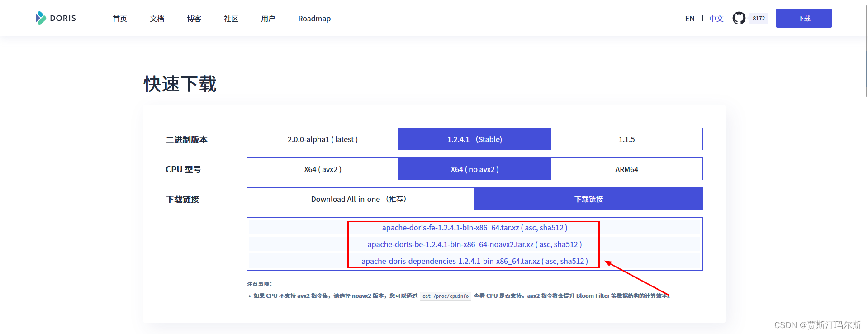Click the cat /proc/cpuinfo code snippet
The width and height of the screenshot is (868, 334).
[x=446, y=296]
